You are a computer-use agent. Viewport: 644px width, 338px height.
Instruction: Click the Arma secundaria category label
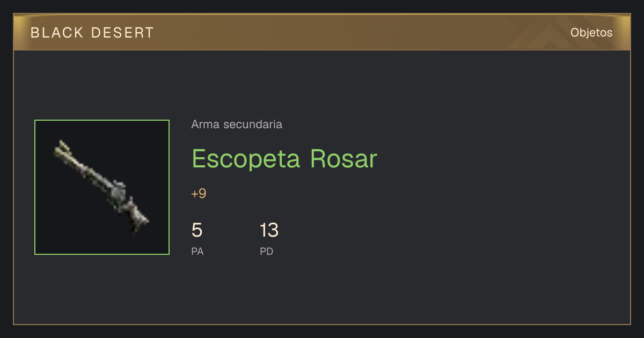pyautogui.click(x=237, y=124)
